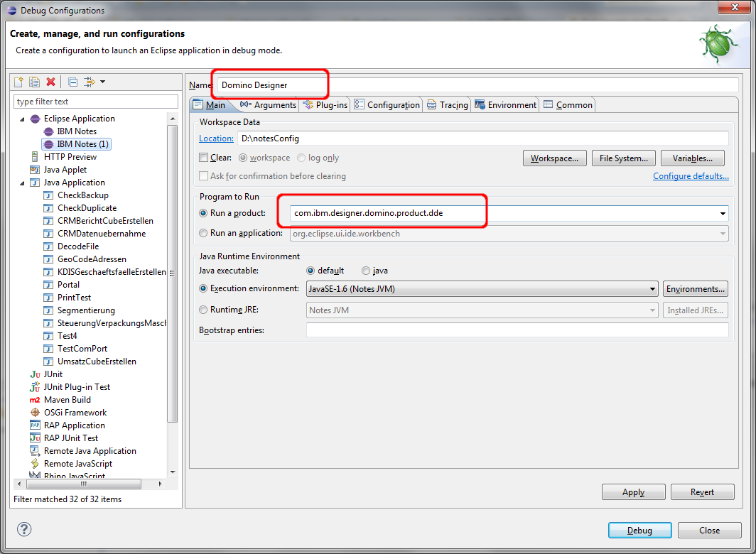The height and width of the screenshot is (554, 756).
Task: Open the Configure defaults link
Action: point(690,176)
